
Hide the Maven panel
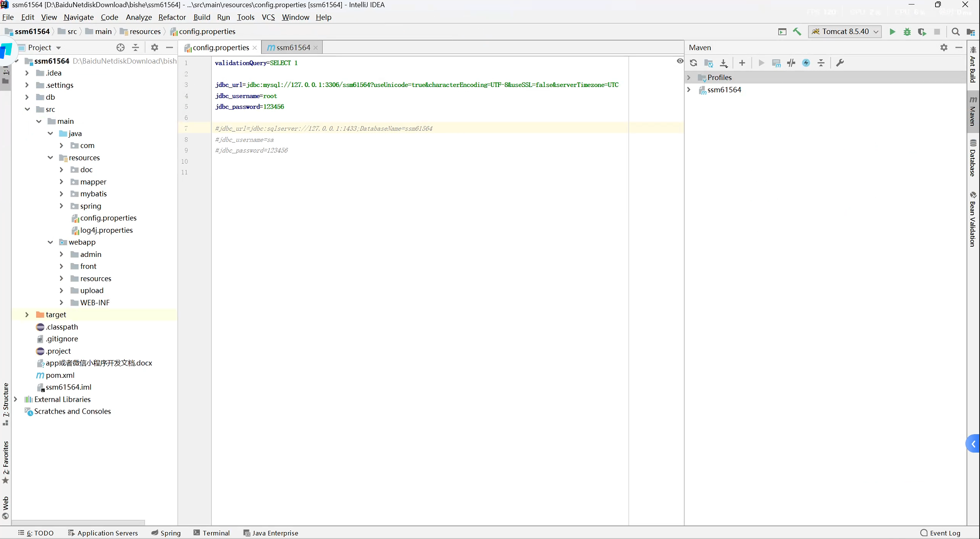[959, 47]
